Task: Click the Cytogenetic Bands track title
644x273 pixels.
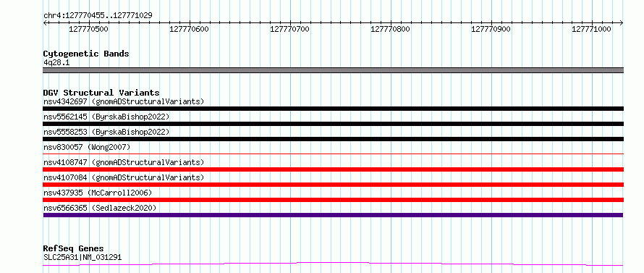Action: click(x=86, y=54)
